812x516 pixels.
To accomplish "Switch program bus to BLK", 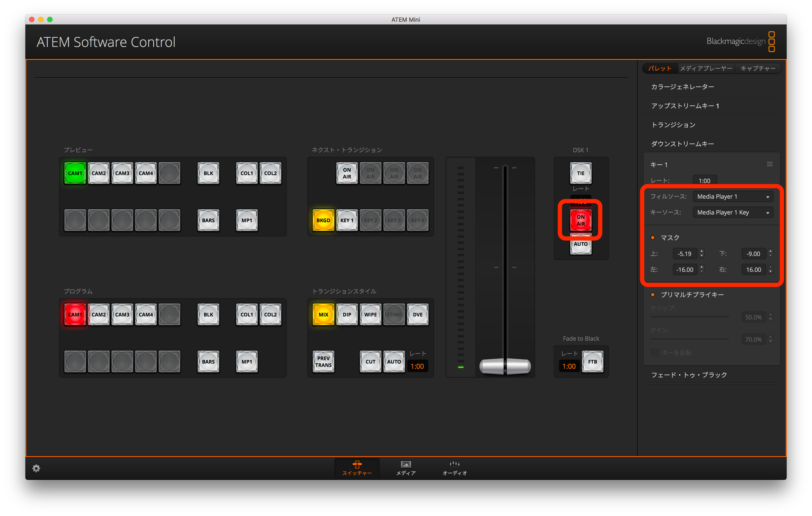I will 208,314.
